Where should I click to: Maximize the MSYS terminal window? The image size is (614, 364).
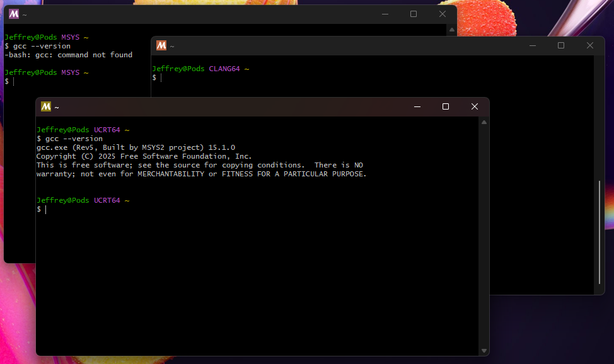point(414,14)
